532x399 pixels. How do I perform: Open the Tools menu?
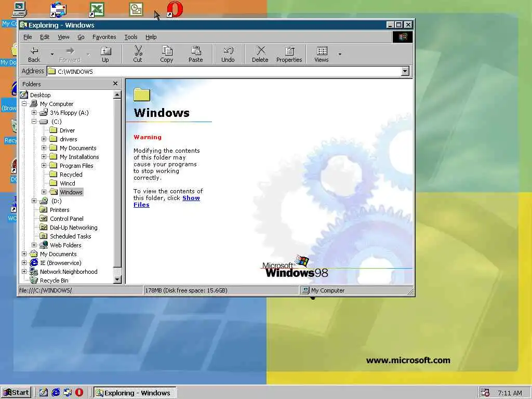(130, 37)
